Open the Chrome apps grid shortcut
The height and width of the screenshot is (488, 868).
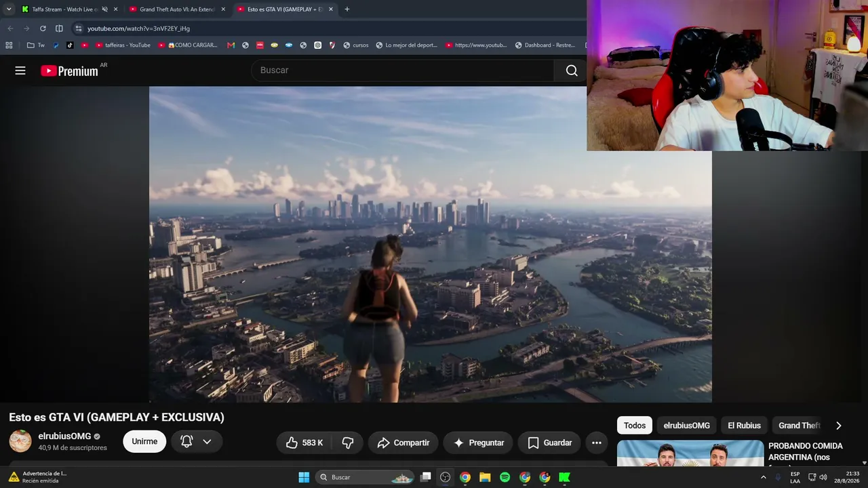[9, 45]
